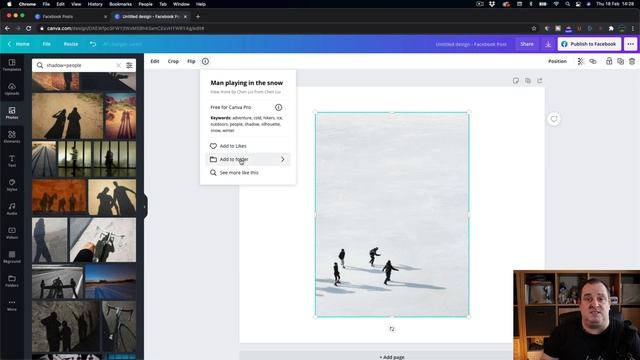Lock the selected image
The height and width of the screenshot is (360, 640).
coord(609,61)
